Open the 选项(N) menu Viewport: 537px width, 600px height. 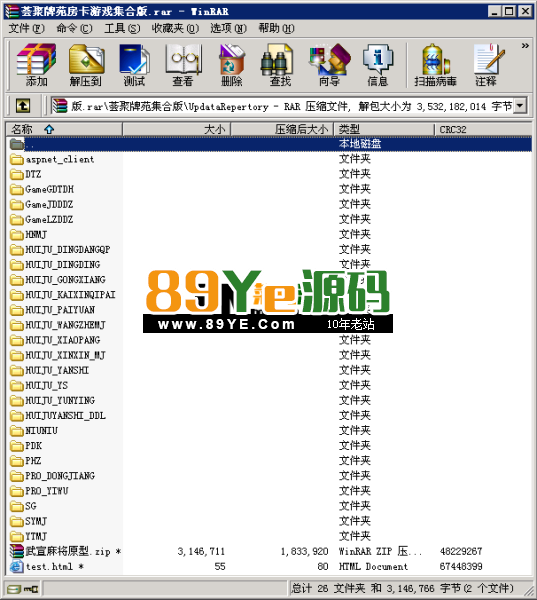pos(229,28)
